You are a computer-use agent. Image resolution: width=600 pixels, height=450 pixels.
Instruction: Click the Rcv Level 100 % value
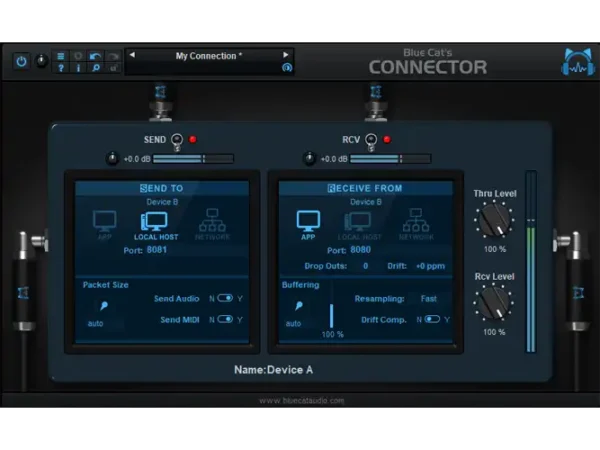point(494,332)
